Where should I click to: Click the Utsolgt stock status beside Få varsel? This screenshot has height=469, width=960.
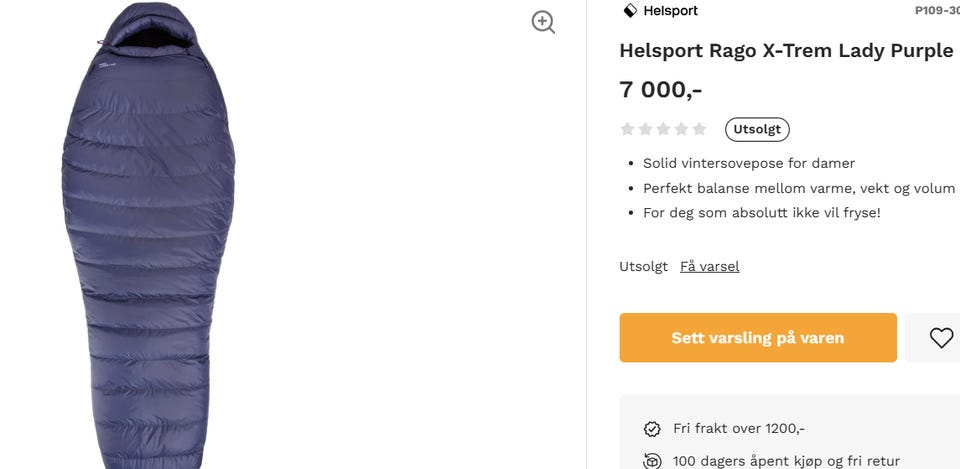click(x=643, y=266)
